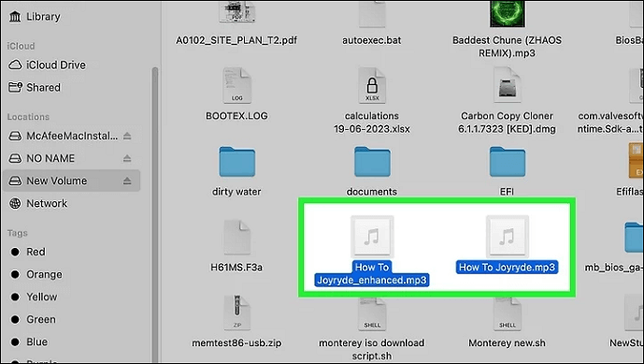Click the NO NAME drive icon
This screenshot has height=364, width=644.
pos(15,158)
